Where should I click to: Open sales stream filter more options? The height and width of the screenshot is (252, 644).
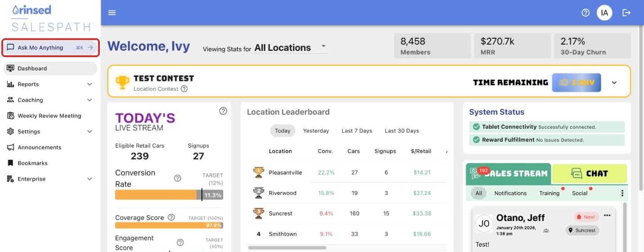click(622, 193)
